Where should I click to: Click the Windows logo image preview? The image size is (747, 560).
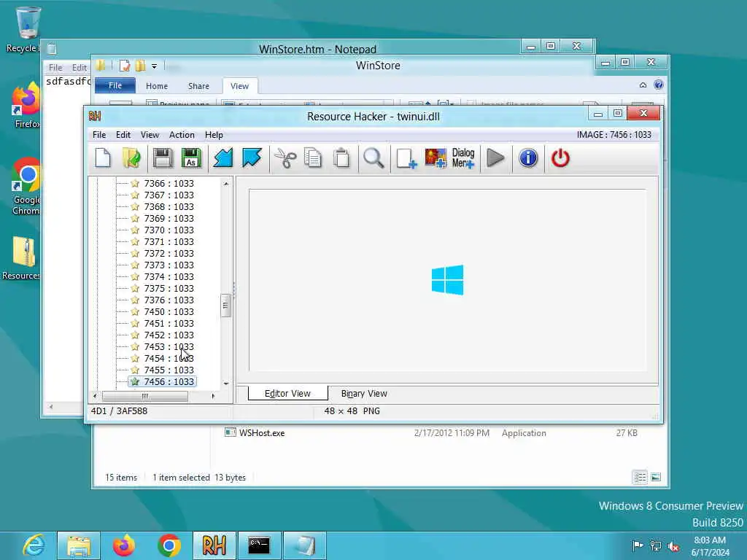coord(447,279)
